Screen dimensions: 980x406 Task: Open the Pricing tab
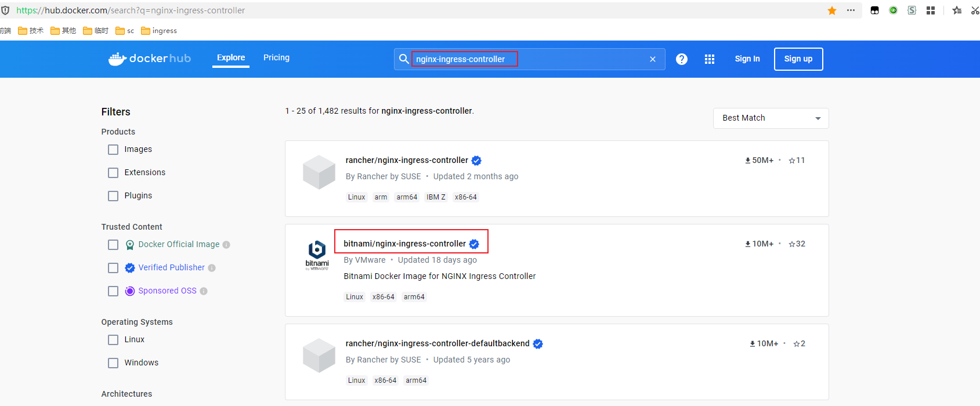[276, 58]
